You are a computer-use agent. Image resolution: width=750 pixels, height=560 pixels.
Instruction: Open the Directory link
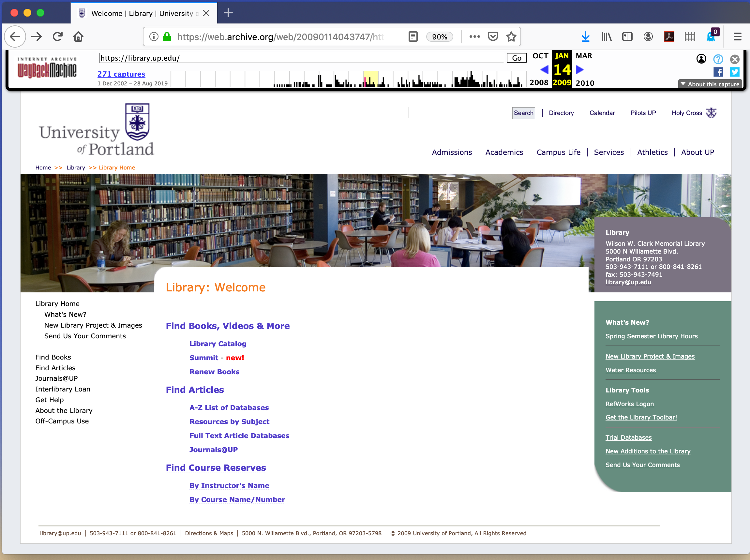(561, 113)
